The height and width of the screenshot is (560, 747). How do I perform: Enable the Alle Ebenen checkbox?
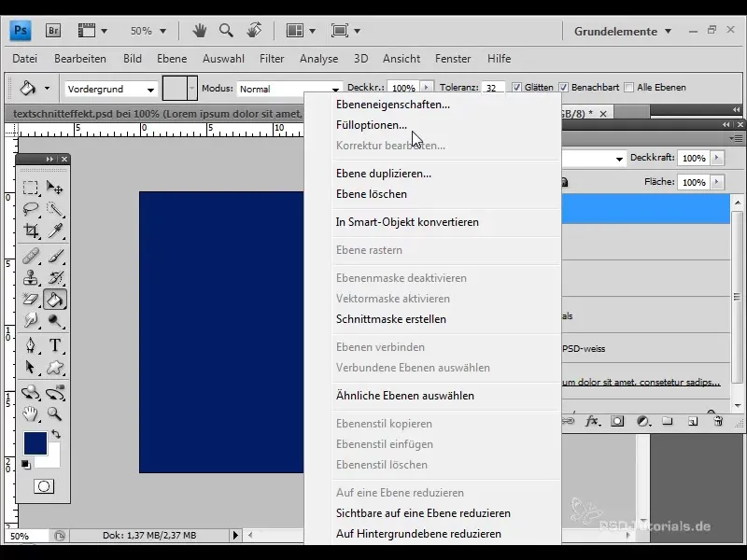[x=628, y=88]
